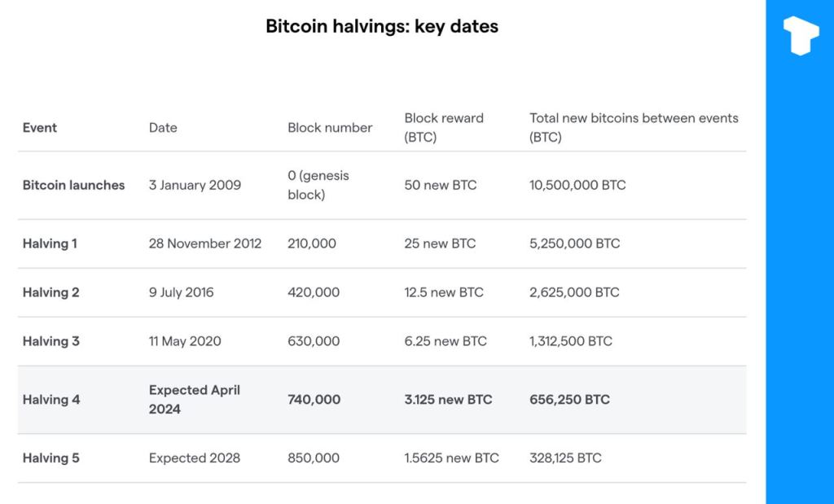This screenshot has width=834, height=504.
Task: Select the 'Bitcoin launches' row label
Action: [x=73, y=185]
